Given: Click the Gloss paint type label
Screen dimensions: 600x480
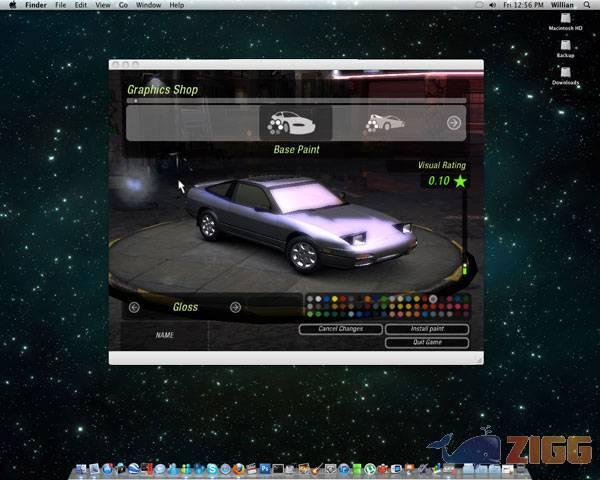Looking at the screenshot, I should click(185, 307).
